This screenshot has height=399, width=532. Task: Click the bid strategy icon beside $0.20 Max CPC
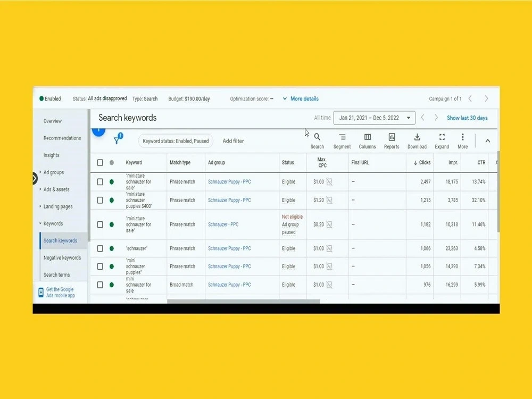(x=329, y=225)
